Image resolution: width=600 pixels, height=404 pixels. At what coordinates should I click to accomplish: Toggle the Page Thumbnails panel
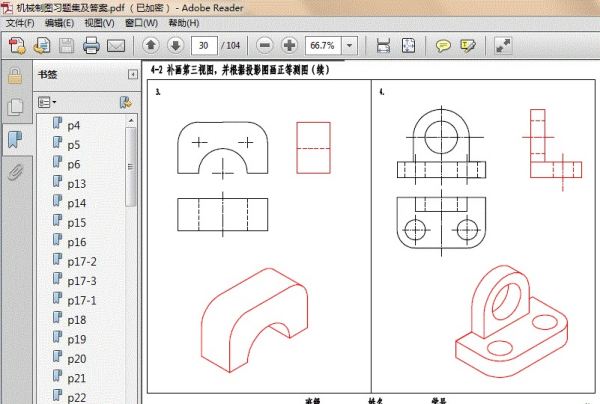pos(15,107)
